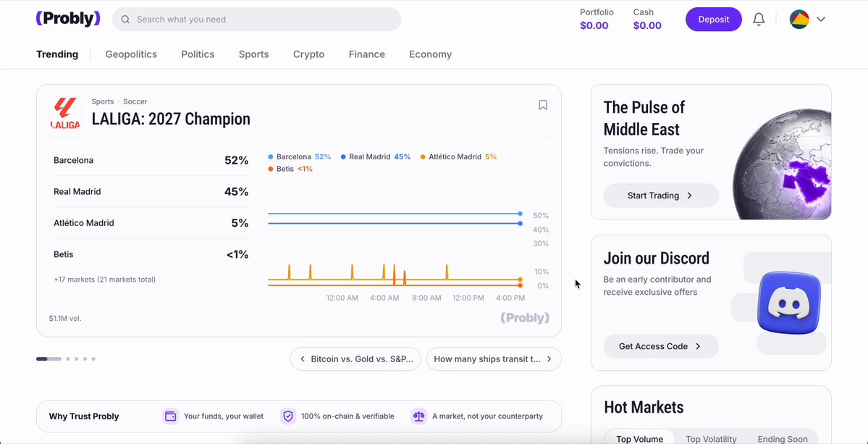This screenshot has height=444, width=868.
Task: Toggle Real Madrid legend item in chart
Action: (375, 156)
